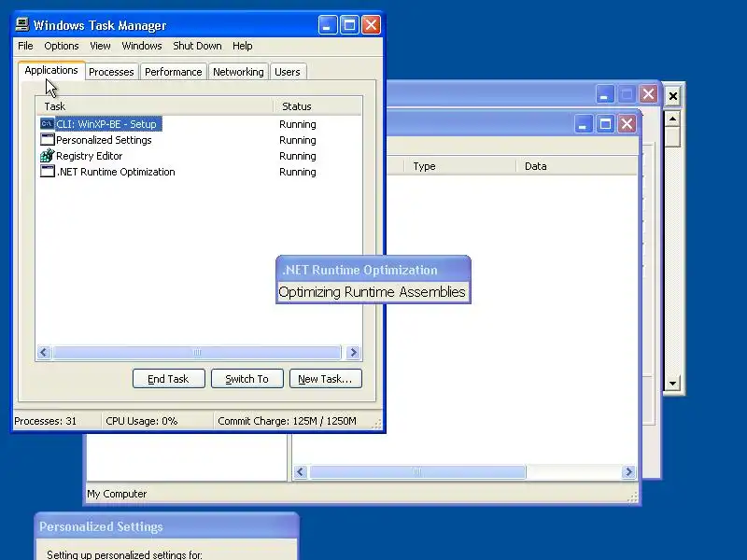Close the background window behind Registry Editor
The width and height of the screenshot is (747, 560).
coord(648,94)
